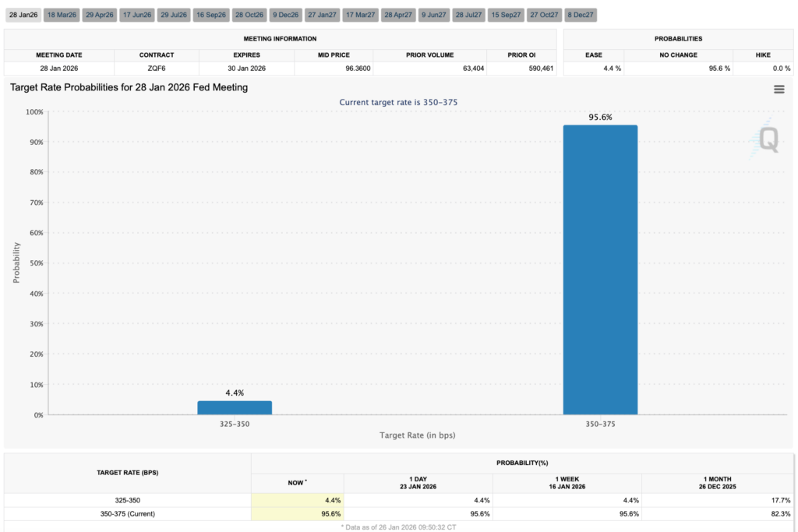Viewport: 798px width, 532px height.
Task: Choose the 16 Sep26 meeting tab
Action: pyautogui.click(x=210, y=15)
